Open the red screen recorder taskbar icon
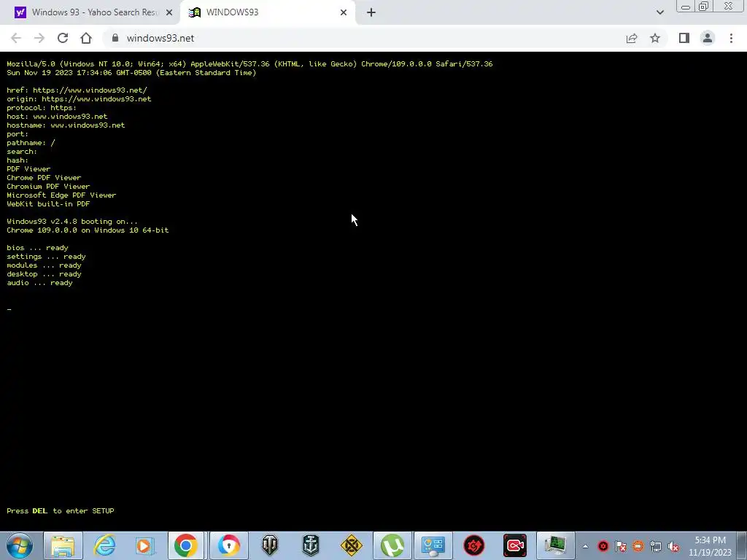Screen dimensions: 747x560 515,545
